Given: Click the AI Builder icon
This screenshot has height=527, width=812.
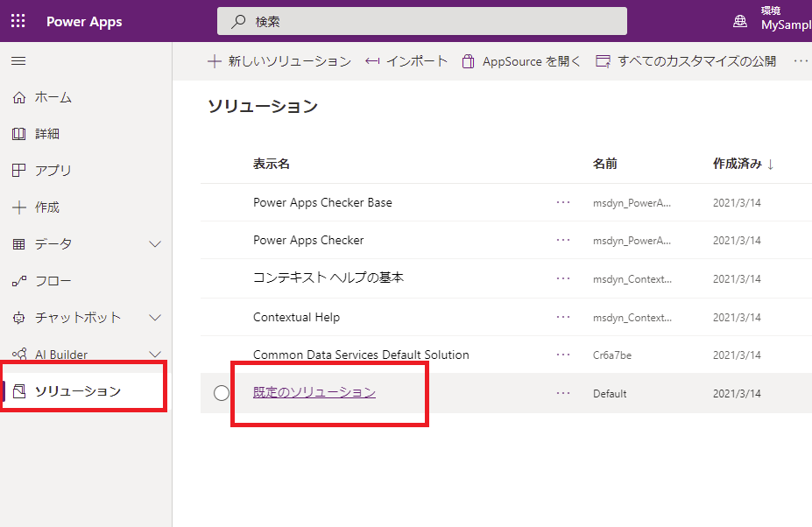Looking at the screenshot, I should point(19,355).
